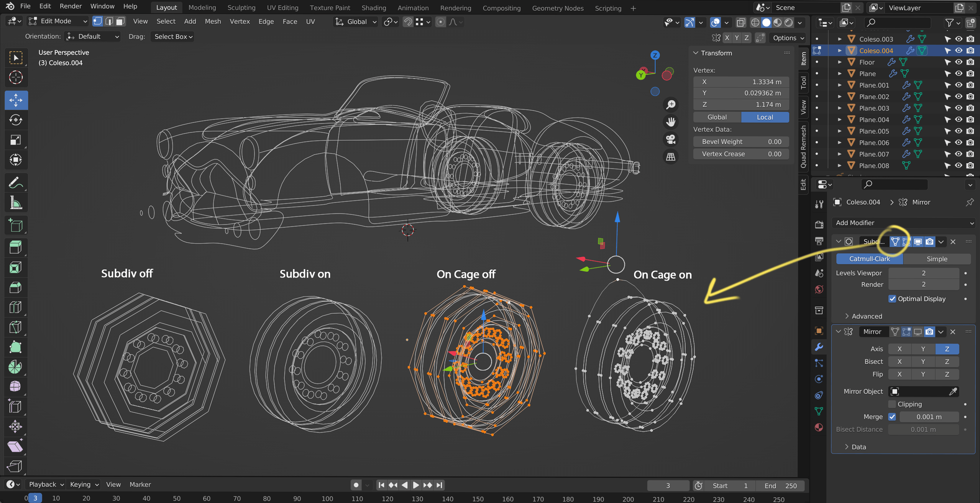Remove the Subdivision modifier
980x503 pixels.
[x=953, y=242]
